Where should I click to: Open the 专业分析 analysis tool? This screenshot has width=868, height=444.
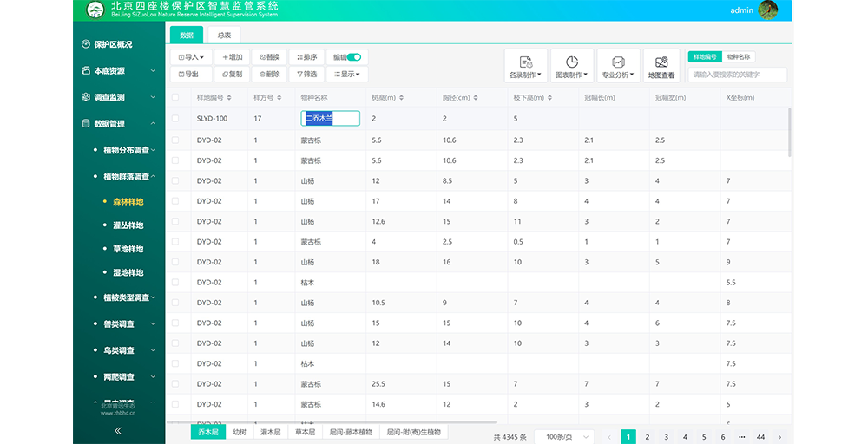coord(618,66)
